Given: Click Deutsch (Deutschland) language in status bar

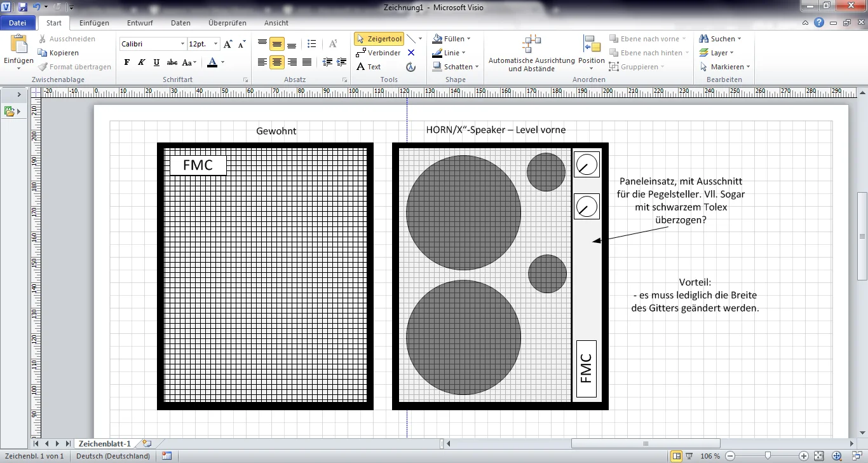Looking at the screenshot, I should point(113,456).
